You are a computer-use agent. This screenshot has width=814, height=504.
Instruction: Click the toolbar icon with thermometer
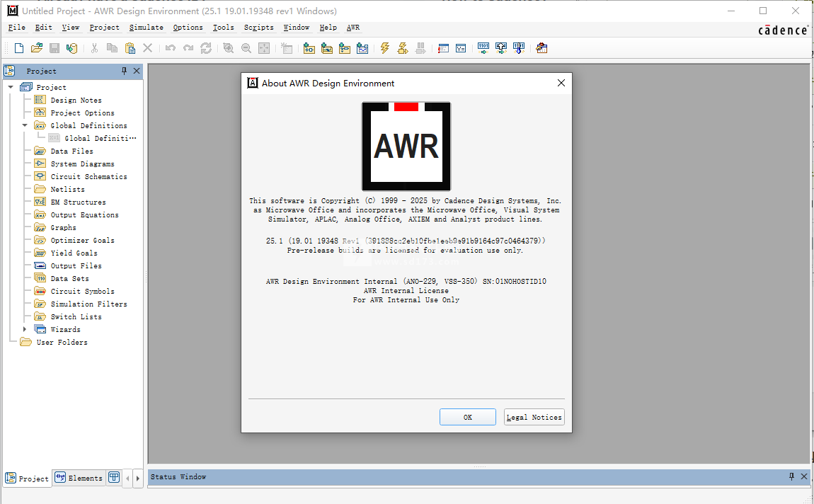pyautogui.click(x=519, y=48)
